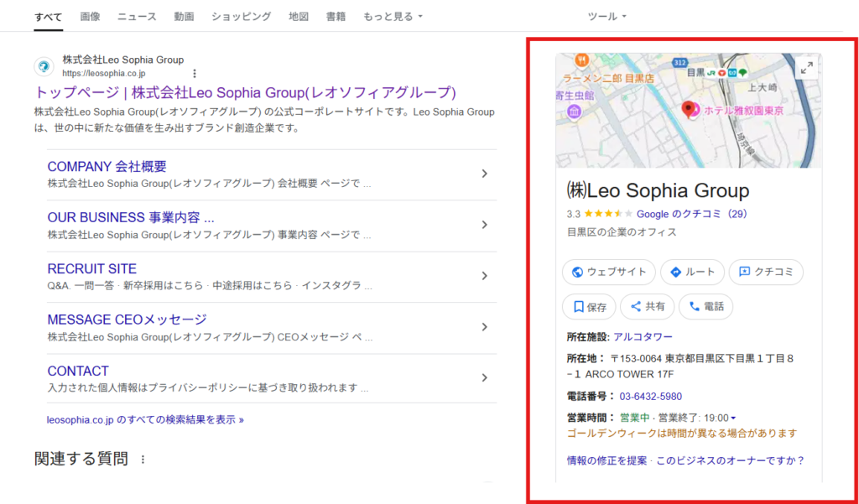Click the red location pin on the map
This screenshot has width=859, height=504.
point(688,109)
